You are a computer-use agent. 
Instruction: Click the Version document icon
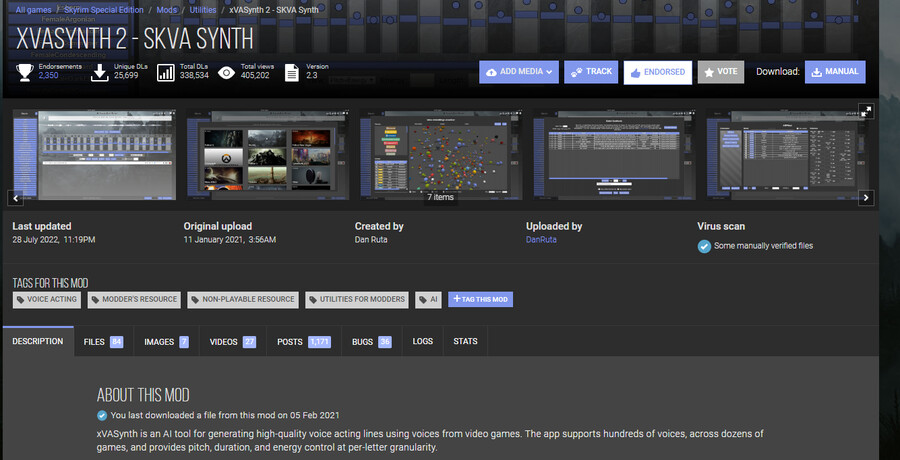(292, 71)
